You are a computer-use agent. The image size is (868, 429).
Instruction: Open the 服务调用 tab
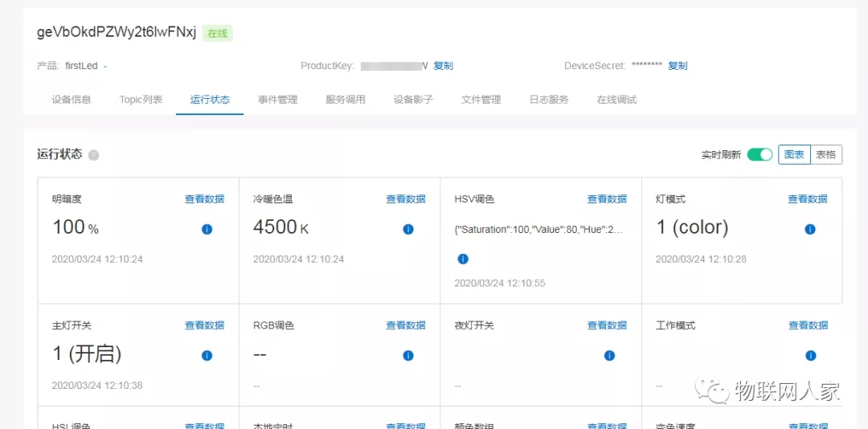346,100
